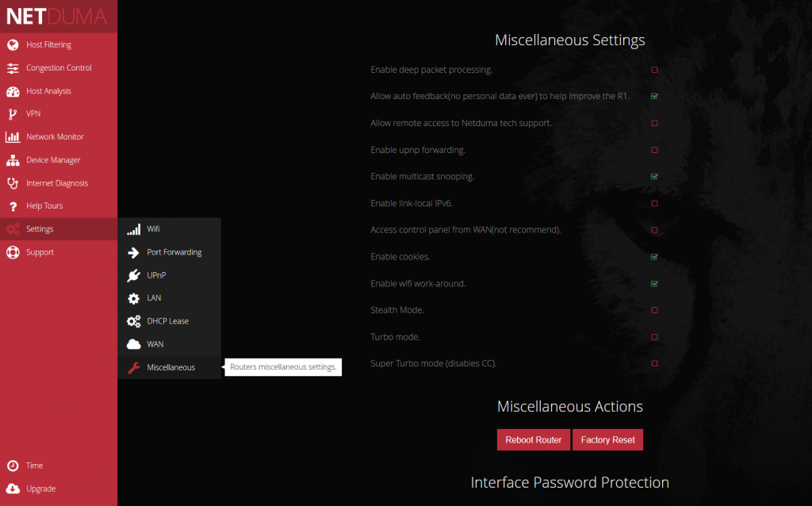Click the VPN branch icon
The width and height of the screenshot is (812, 506).
[13, 114]
